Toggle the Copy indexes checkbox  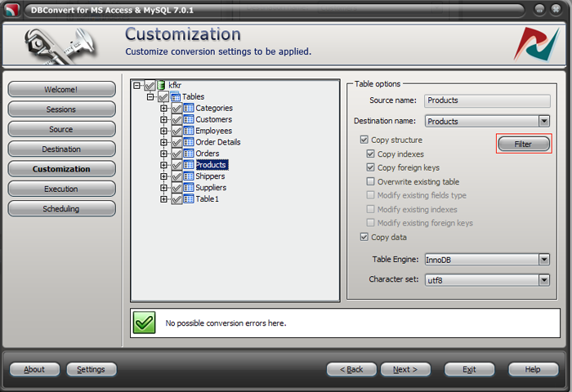pyautogui.click(x=370, y=154)
